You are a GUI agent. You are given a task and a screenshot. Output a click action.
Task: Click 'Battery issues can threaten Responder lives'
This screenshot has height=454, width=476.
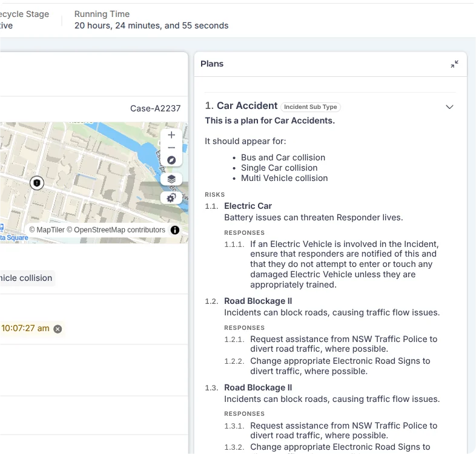313,217
